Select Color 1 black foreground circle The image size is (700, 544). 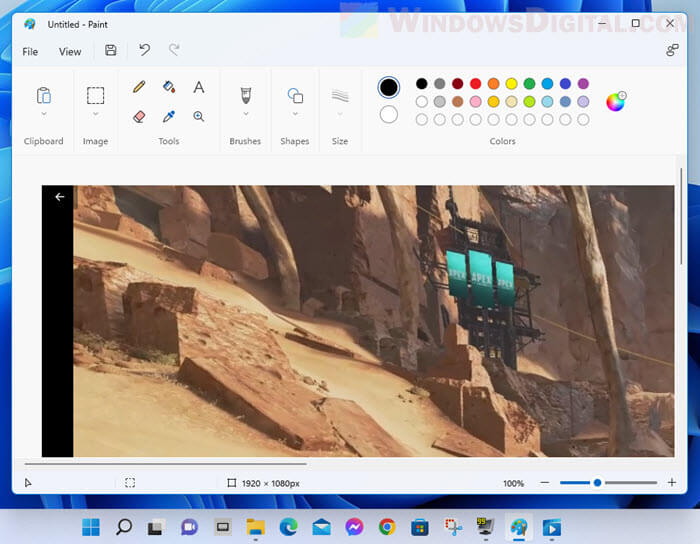tap(388, 87)
